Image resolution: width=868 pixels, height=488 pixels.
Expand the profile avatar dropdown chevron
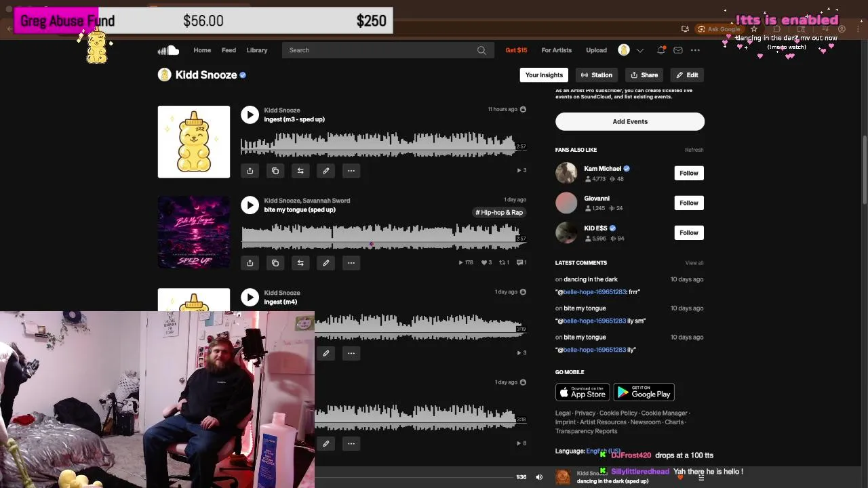[x=639, y=50]
